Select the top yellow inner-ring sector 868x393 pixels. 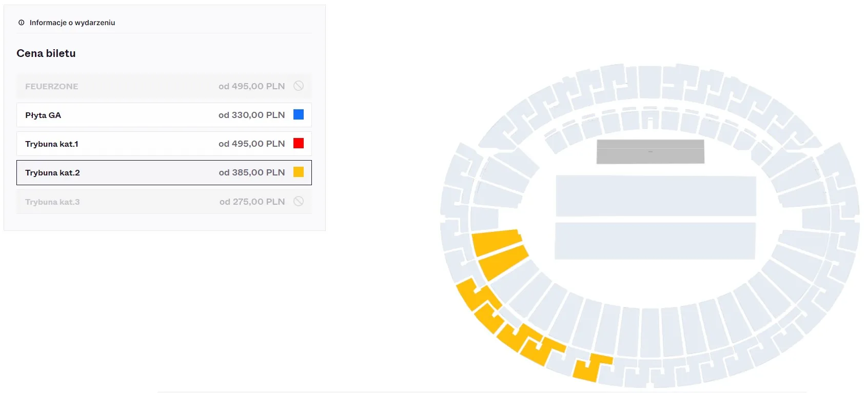pyautogui.click(x=496, y=242)
